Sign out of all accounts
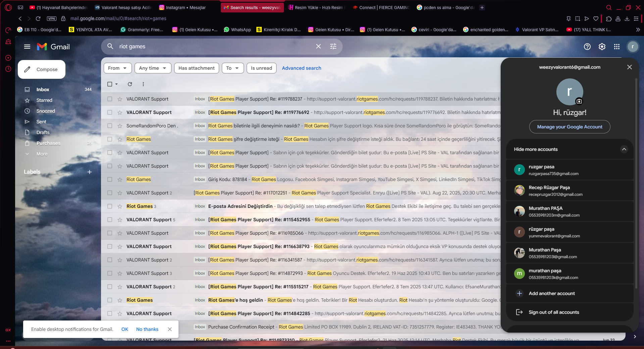644x349 pixels. [569, 312]
